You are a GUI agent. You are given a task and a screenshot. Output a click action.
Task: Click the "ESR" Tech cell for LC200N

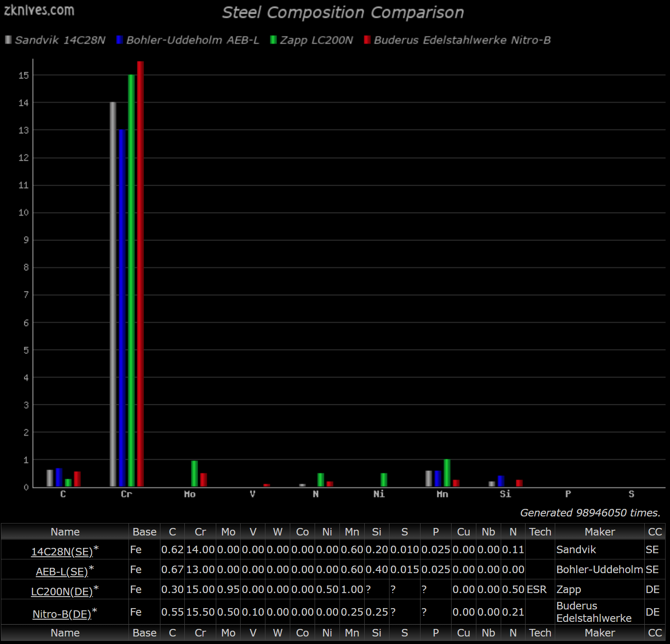(x=540, y=590)
